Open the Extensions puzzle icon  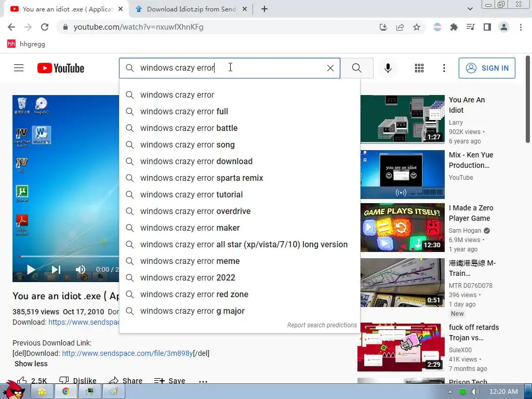click(x=454, y=27)
